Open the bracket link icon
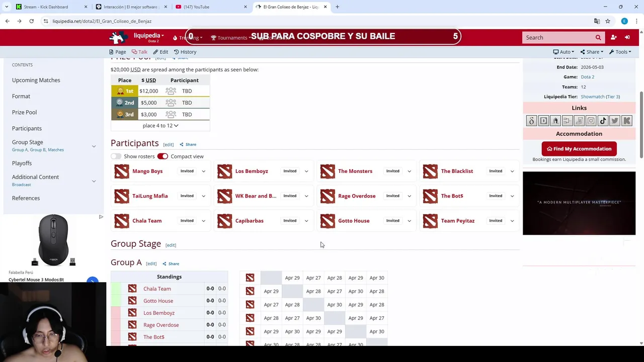 (x=567, y=121)
